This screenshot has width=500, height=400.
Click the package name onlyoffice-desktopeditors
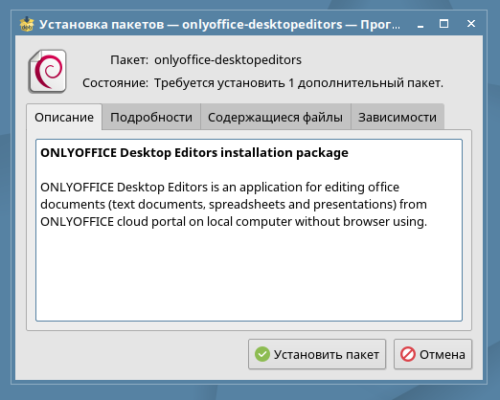tap(228, 60)
